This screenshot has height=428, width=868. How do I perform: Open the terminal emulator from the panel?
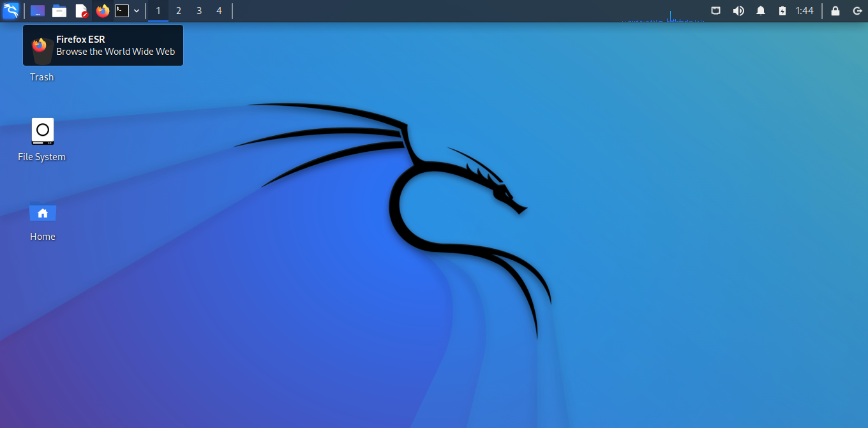121,11
